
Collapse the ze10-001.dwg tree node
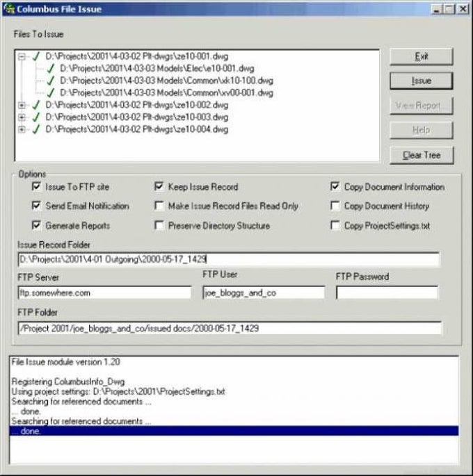[x=22, y=57]
